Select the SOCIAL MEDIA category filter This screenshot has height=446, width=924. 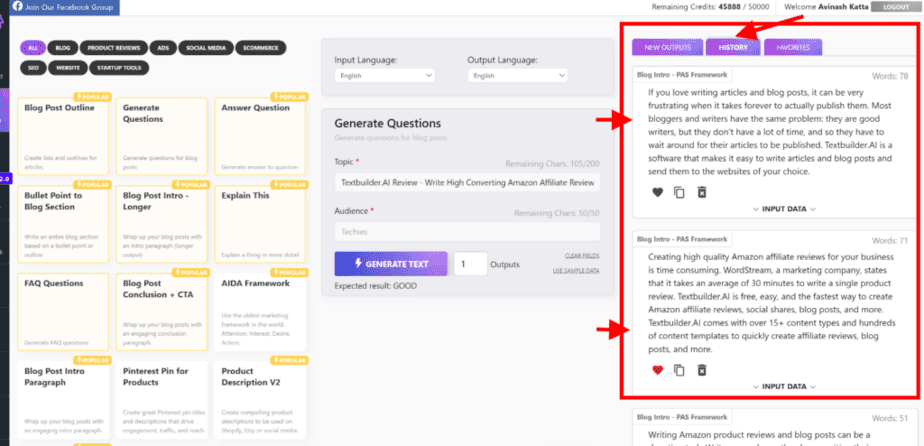tap(206, 48)
